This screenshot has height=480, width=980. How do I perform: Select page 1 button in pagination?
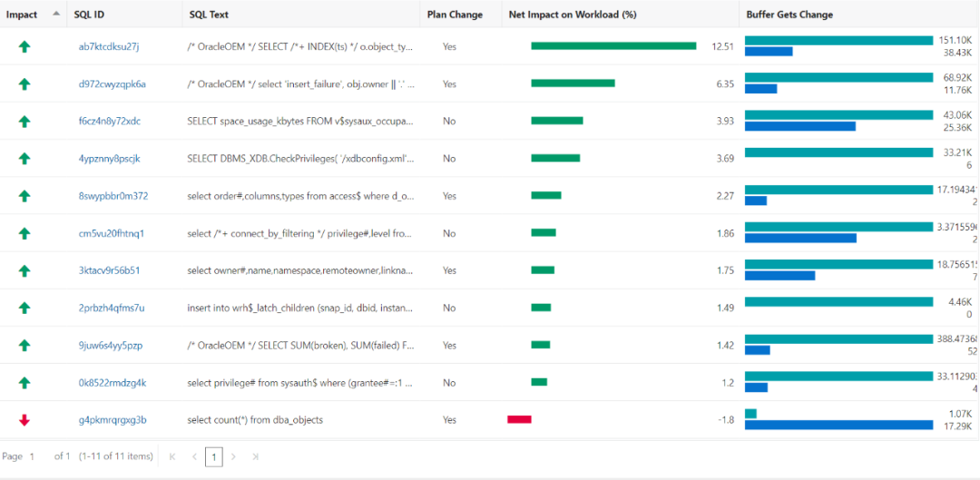click(x=214, y=456)
